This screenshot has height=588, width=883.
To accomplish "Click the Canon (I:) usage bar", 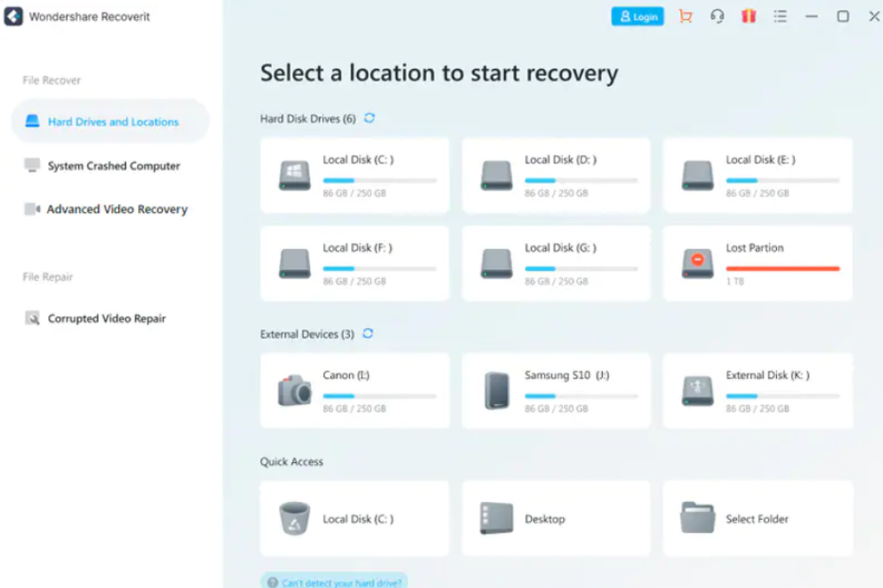I will tap(379, 396).
